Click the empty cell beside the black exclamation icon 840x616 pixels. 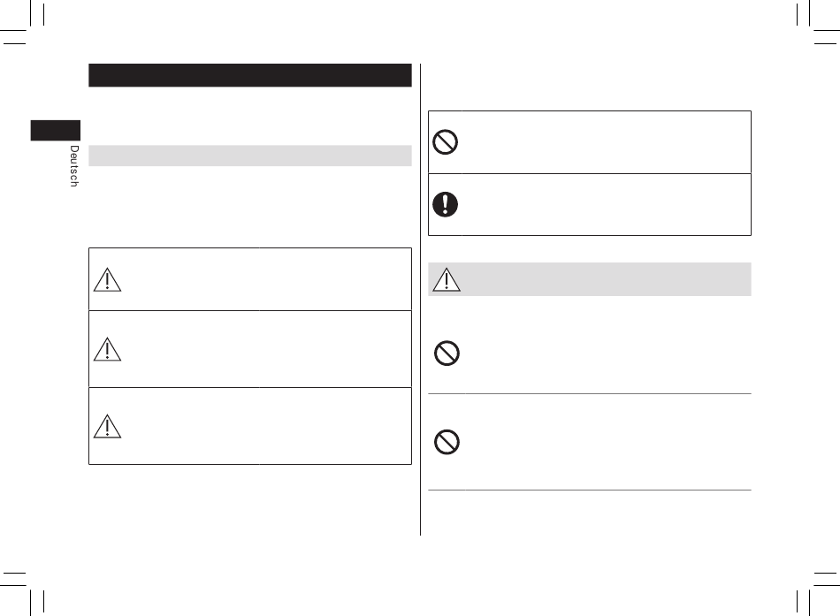[607, 205]
